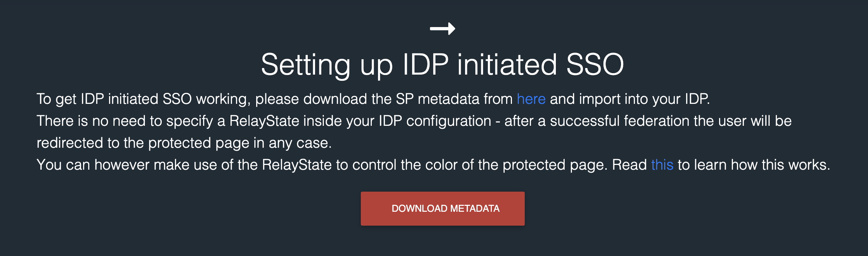Viewport: 868px width, 256px height.
Task: Click the word "initiated" in the heading
Action: (x=507, y=64)
